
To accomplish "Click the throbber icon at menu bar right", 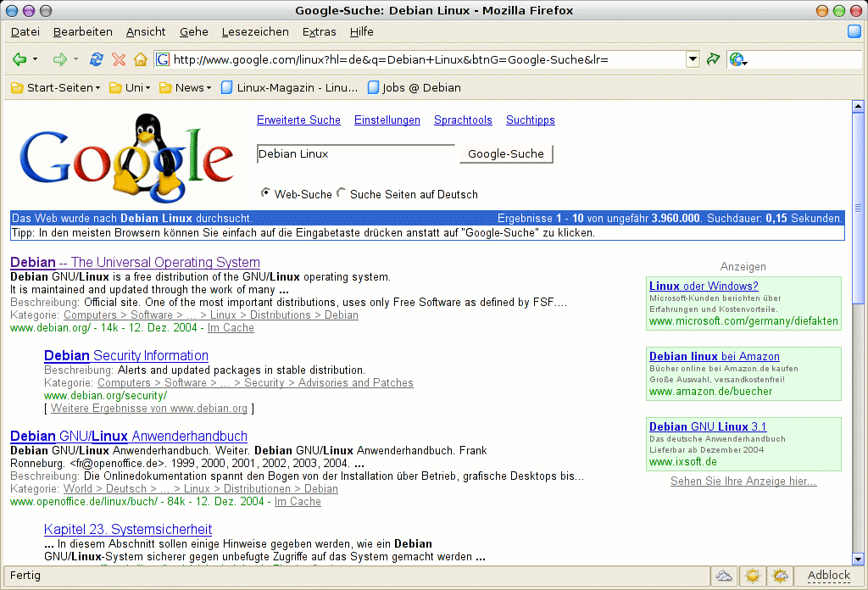I will pyautogui.click(x=854, y=31).
